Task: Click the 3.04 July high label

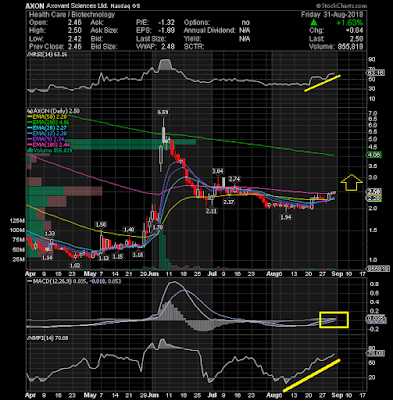Action: [217, 171]
